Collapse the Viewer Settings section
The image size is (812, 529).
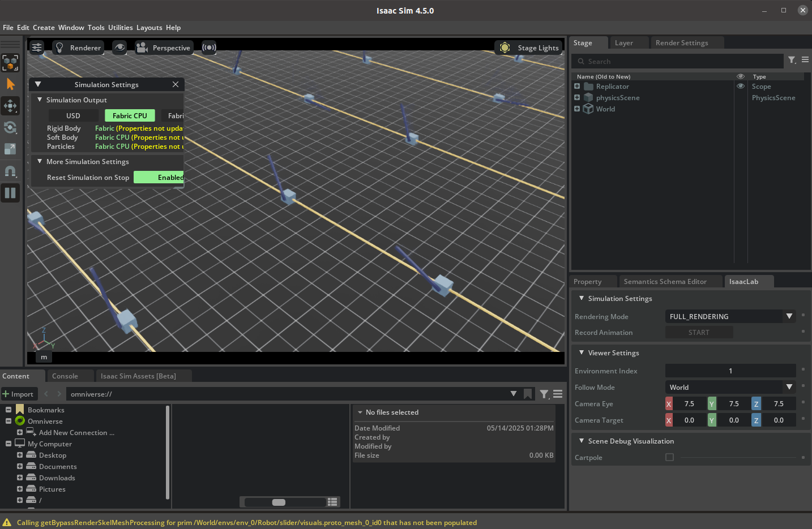click(x=582, y=352)
